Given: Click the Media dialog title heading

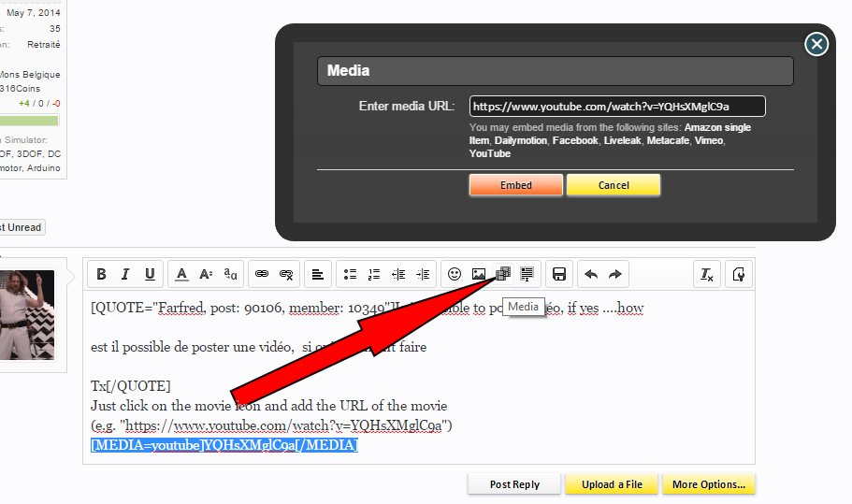Looking at the screenshot, I should point(348,71).
